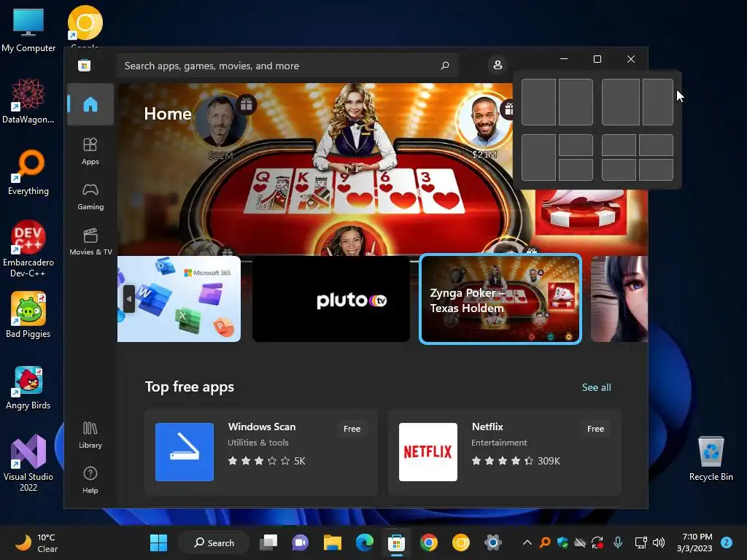Snap window to narrow right zone of uneven layout
This screenshot has height=560, width=747.
click(x=658, y=102)
